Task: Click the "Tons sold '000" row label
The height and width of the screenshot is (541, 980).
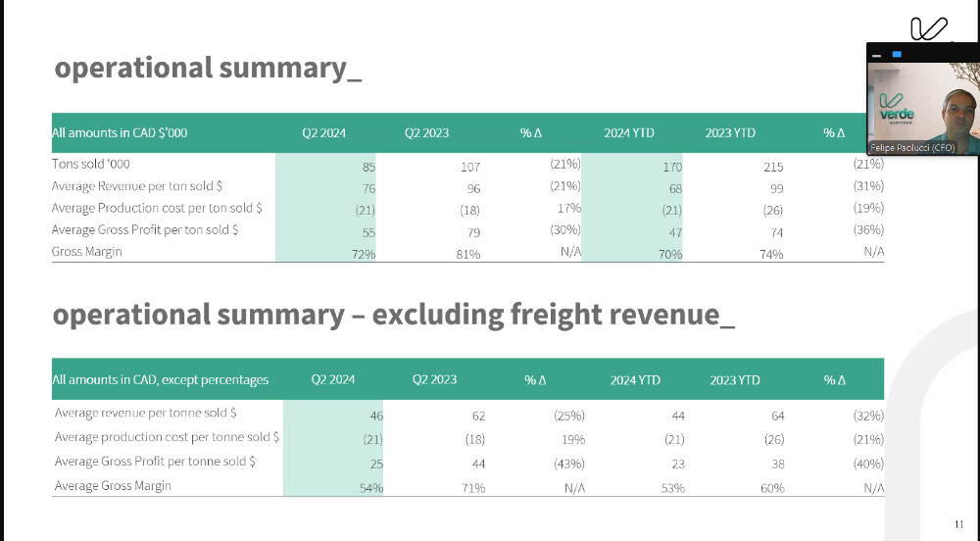Action: (91, 164)
